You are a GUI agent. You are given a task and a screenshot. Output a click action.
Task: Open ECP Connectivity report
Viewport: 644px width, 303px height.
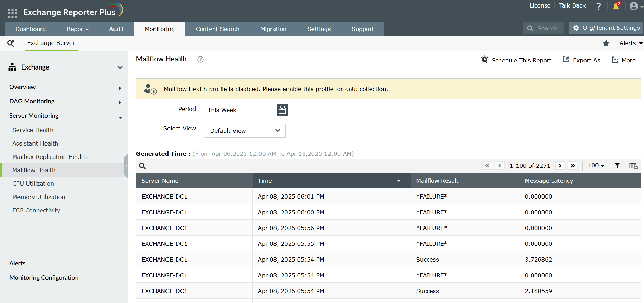tap(36, 210)
